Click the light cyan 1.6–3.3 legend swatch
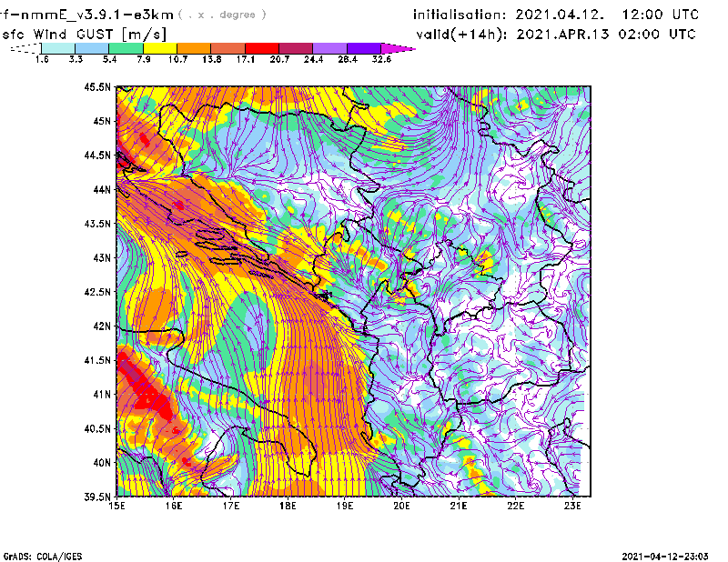This screenshot has width=728, height=562. coord(58,48)
